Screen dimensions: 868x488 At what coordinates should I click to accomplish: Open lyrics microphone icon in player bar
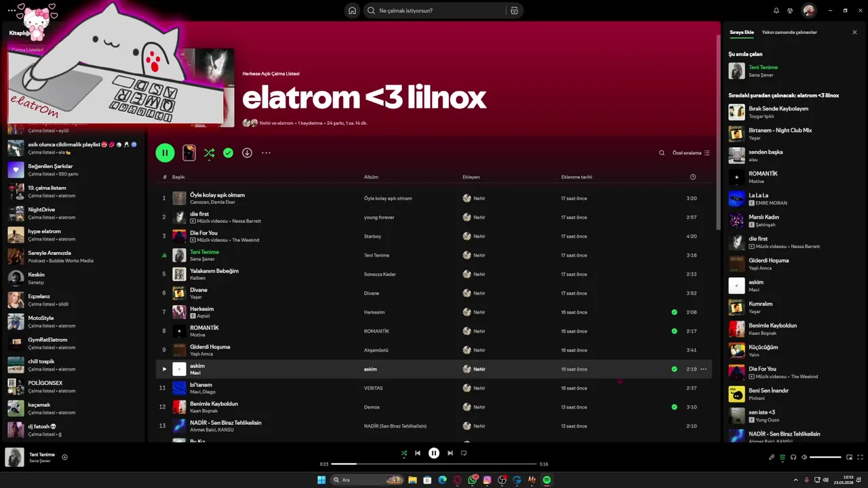pyautogui.click(x=772, y=457)
